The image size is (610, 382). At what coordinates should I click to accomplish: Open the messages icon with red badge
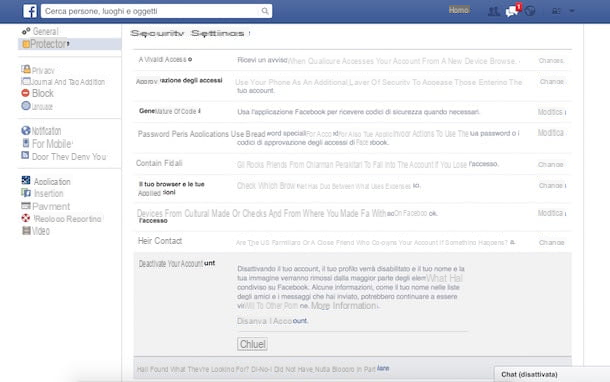point(512,11)
